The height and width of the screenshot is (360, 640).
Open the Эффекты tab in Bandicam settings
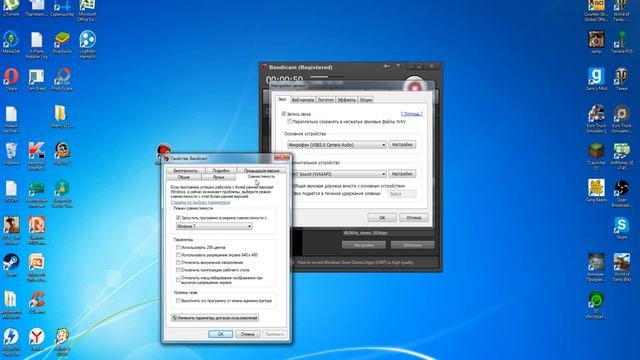pyautogui.click(x=347, y=100)
